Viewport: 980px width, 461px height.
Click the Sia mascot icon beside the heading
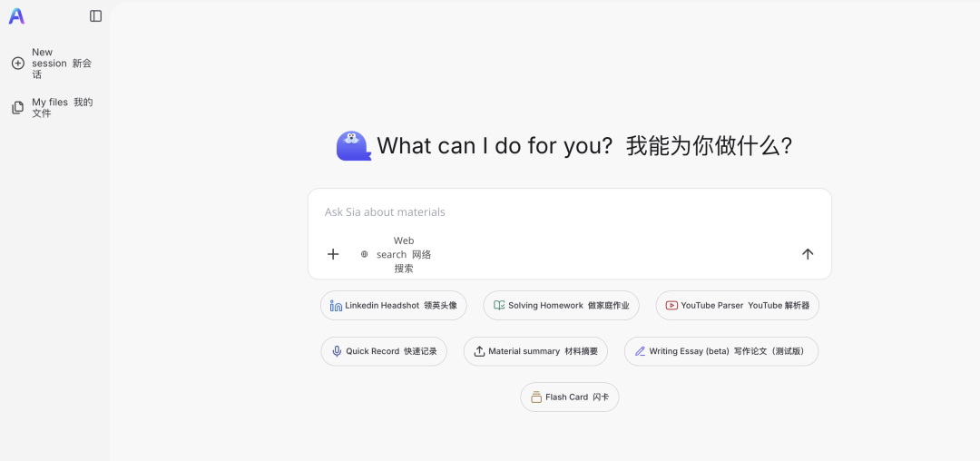(353, 146)
